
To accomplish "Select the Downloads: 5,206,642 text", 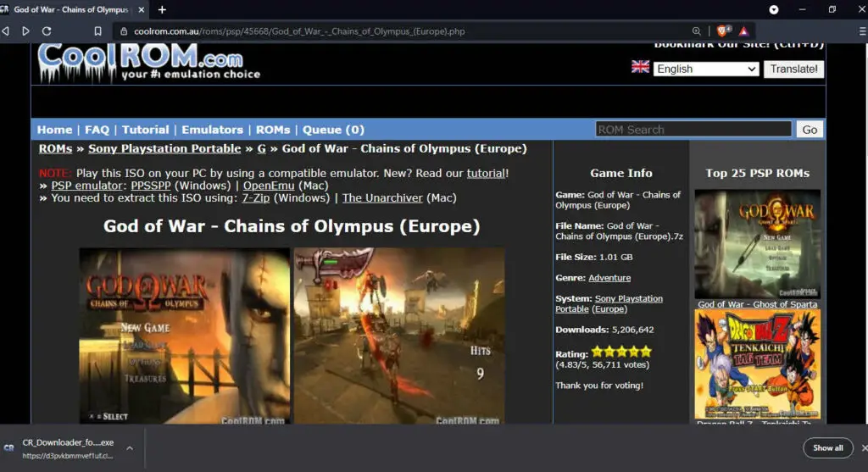I will (604, 330).
